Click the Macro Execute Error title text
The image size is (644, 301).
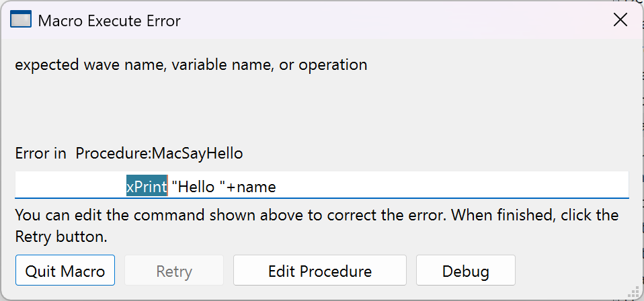pos(109,21)
